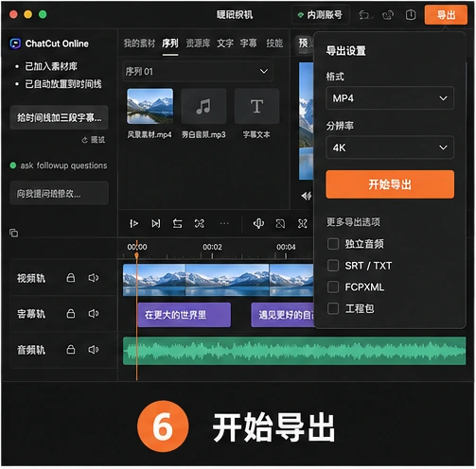476x469 pixels.
Task: Click the chat input field in the sidebar
Action: [x=59, y=193]
